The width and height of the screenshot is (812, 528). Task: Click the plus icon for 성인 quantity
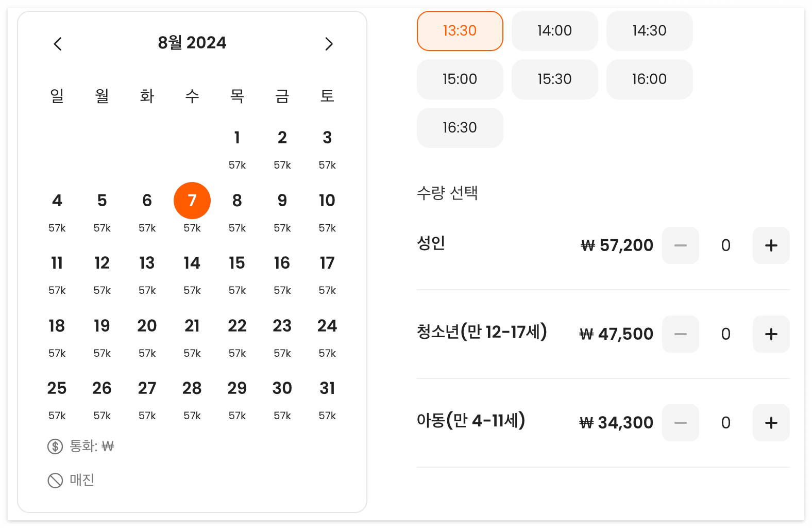[x=771, y=245]
